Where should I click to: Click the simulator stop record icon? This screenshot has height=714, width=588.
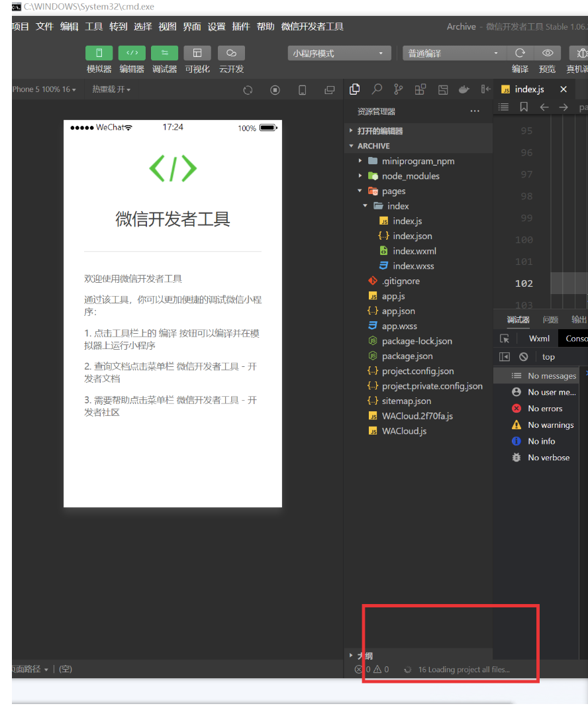pos(275,90)
